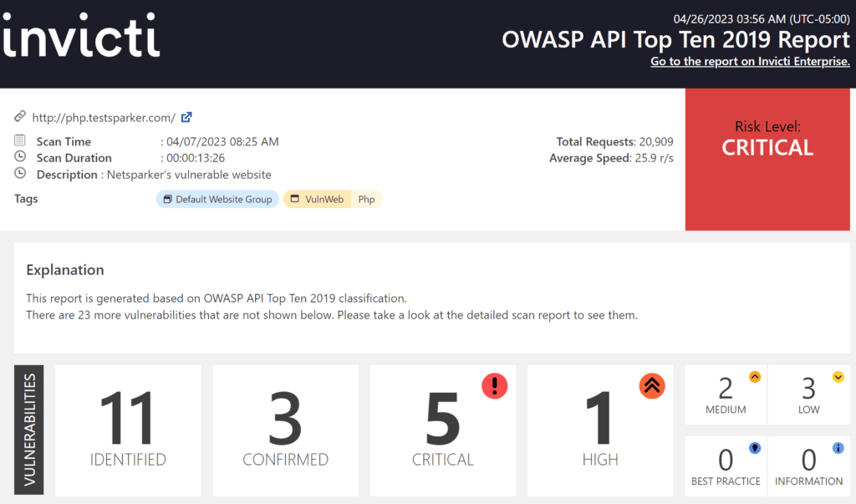
Task: Select the Default Website Group tag
Action: [x=217, y=200]
